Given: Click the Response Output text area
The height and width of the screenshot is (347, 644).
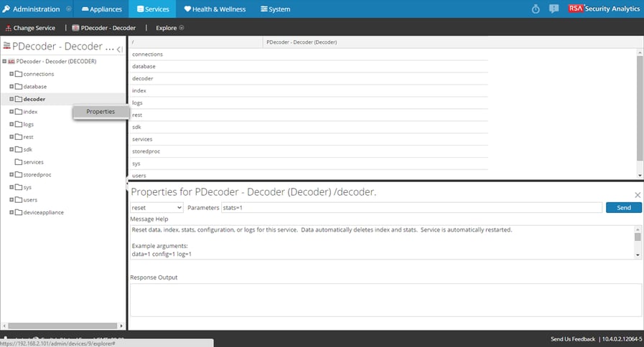Looking at the screenshot, I should coord(386,300).
